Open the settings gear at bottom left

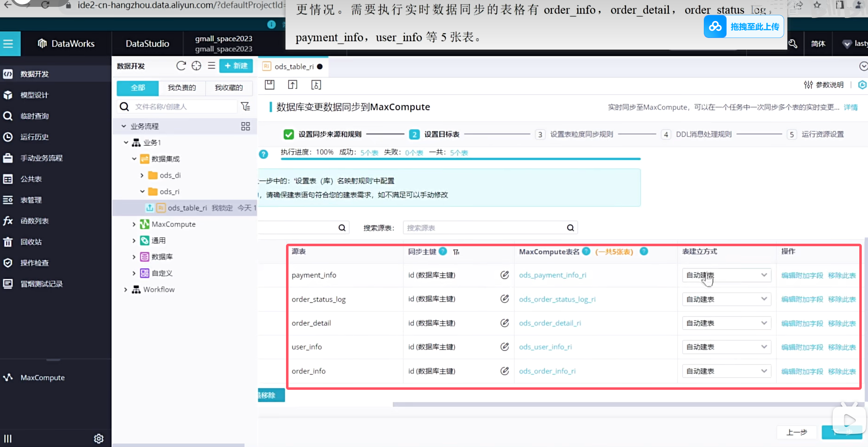point(98,438)
